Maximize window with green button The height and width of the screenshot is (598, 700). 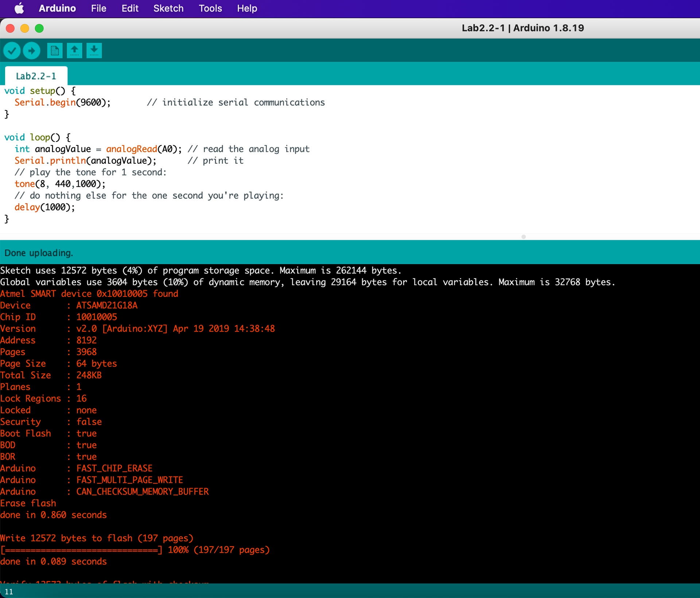click(39, 28)
